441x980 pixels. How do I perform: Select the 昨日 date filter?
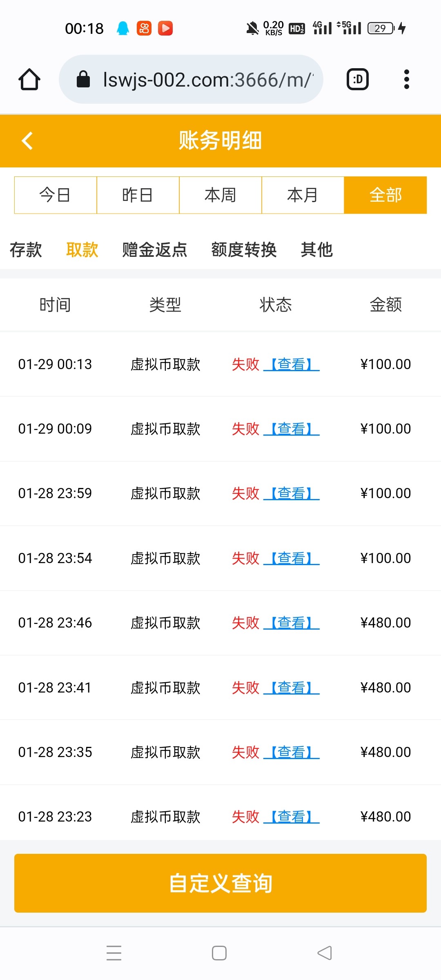(x=138, y=195)
